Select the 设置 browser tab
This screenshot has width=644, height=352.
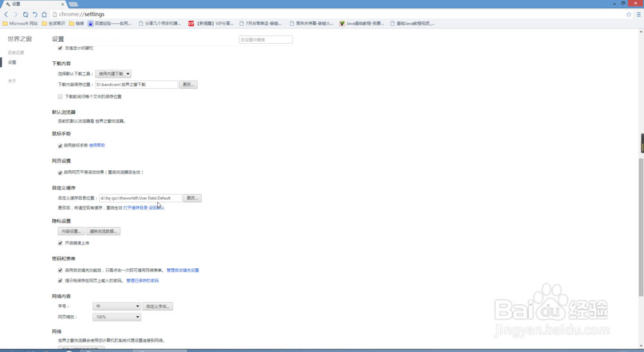click(33, 4)
